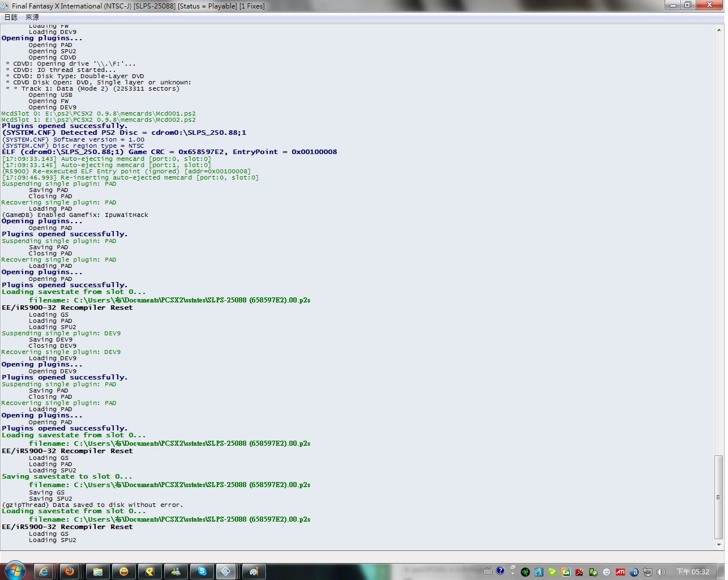Click the red Adobe PDF tray icon

pyautogui.click(x=579, y=572)
